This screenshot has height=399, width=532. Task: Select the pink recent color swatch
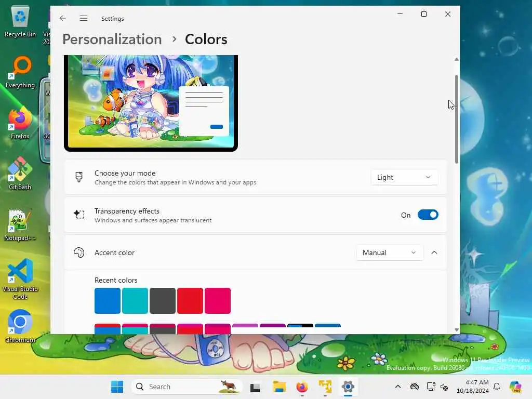coord(218,301)
